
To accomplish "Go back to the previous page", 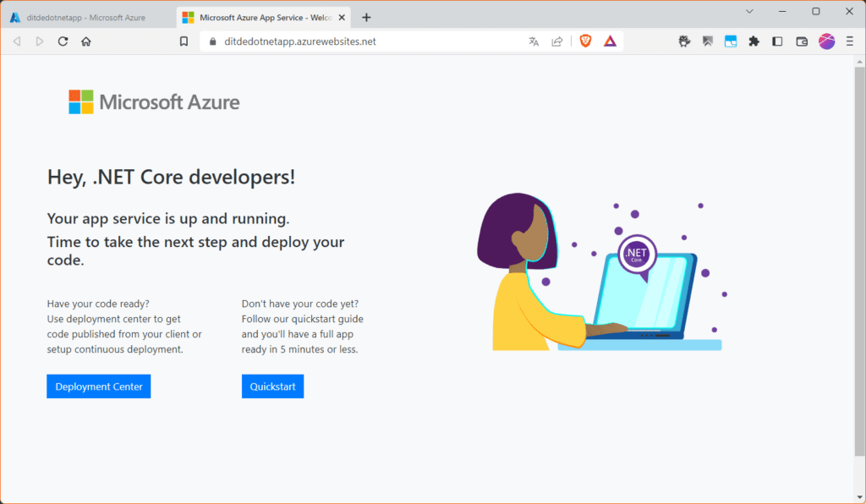I will point(17,41).
